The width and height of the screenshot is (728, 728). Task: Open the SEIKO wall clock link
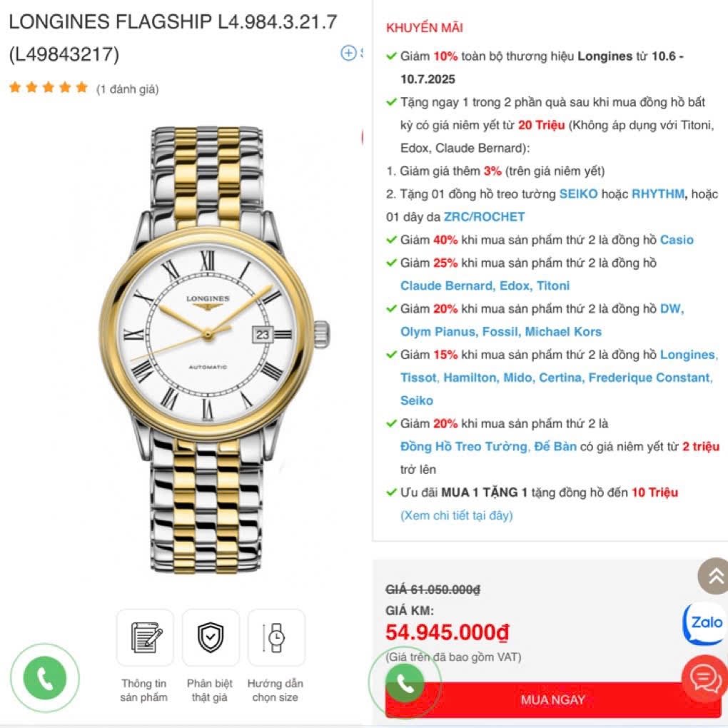[578, 193]
